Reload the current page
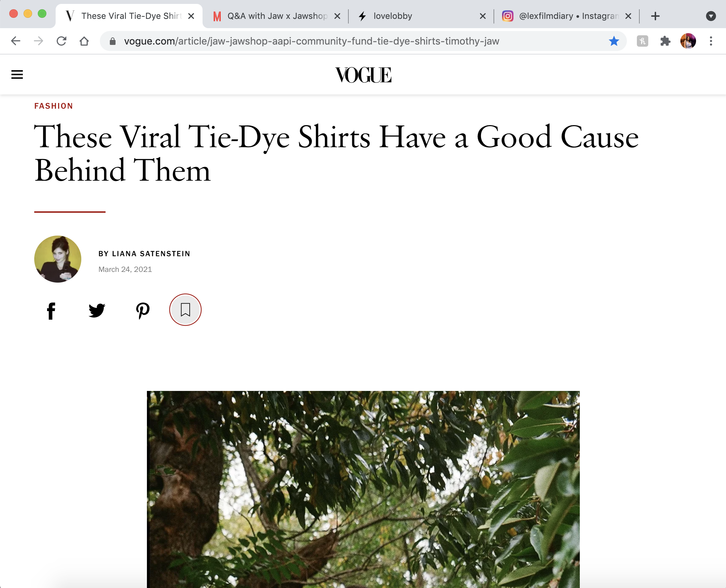This screenshot has width=726, height=588. (x=62, y=41)
